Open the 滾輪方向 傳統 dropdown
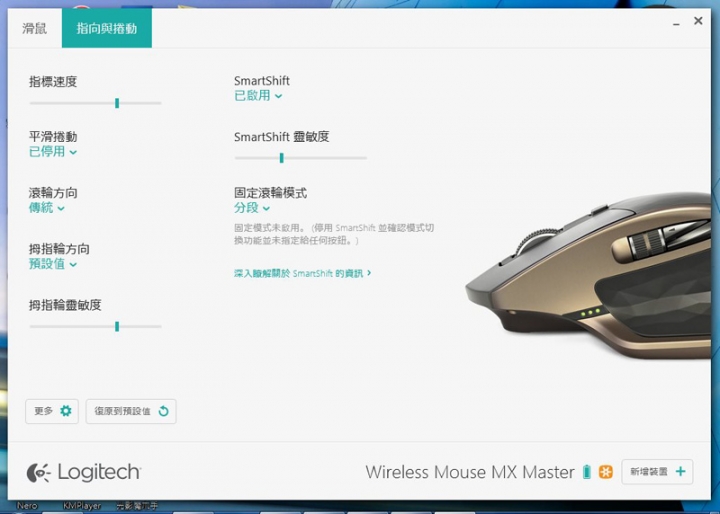 pos(47,208)
